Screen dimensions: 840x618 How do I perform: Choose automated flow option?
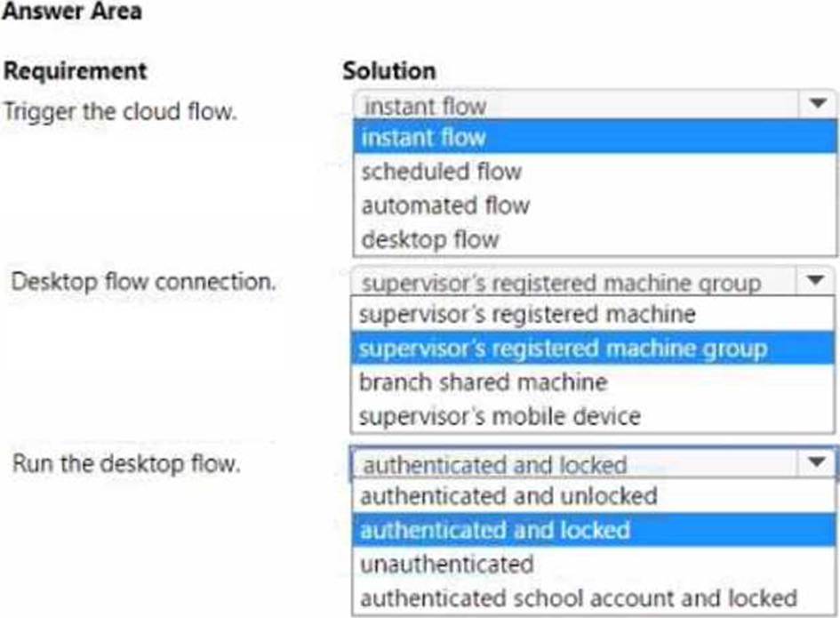[x=595, y=205]
